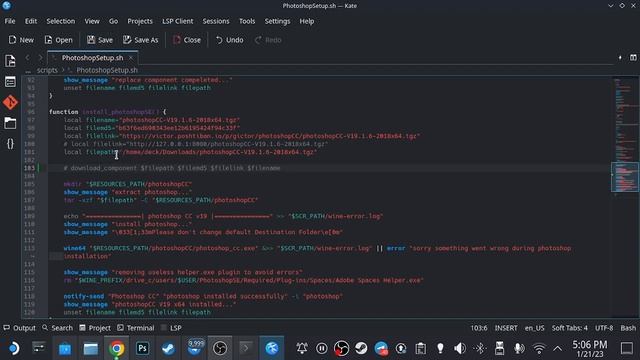Open the View menu
The height and width of the screenshot is (360, 640).
click(x=92, y=21)
